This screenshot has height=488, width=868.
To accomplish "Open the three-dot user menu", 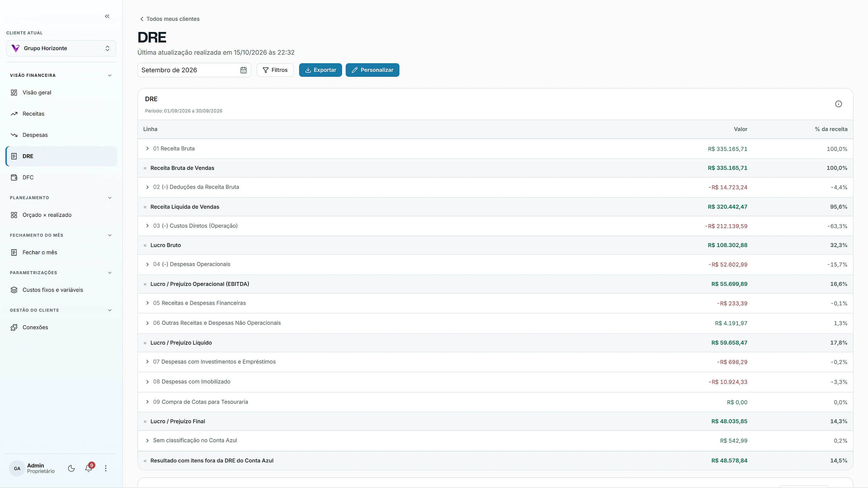I will click(106, 468).
